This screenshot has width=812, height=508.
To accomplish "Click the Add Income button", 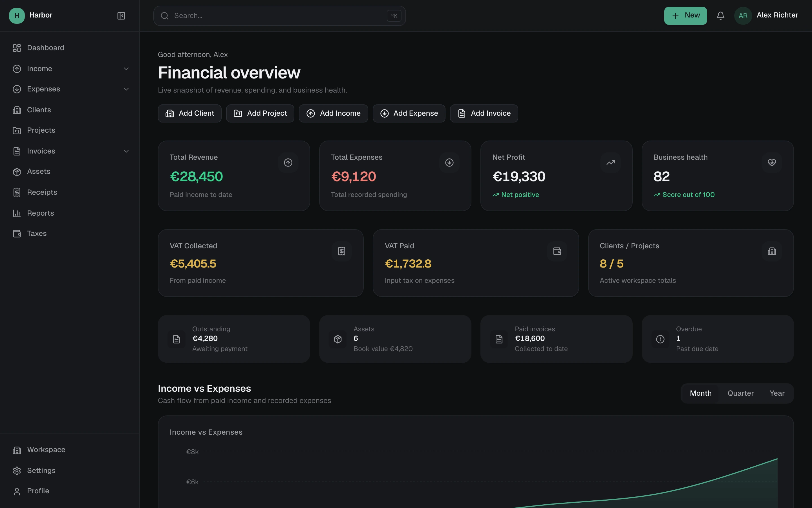I will (333, 113).
